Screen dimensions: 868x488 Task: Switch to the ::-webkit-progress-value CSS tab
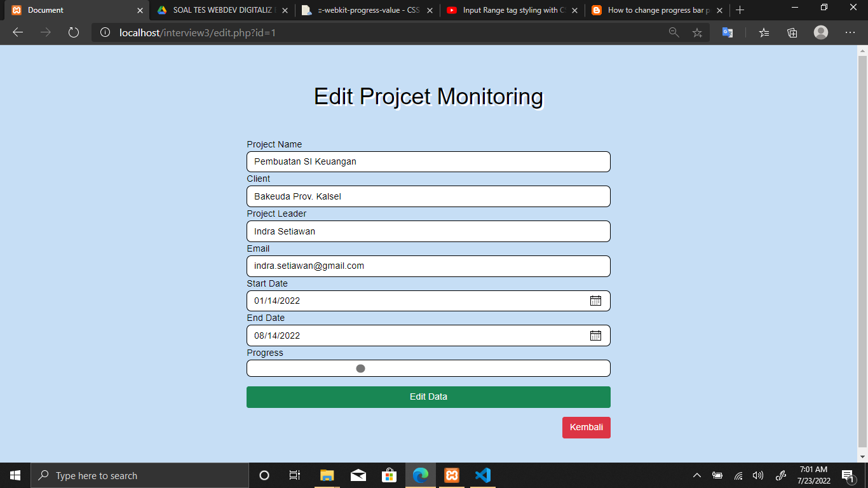[x=367, y=10]
